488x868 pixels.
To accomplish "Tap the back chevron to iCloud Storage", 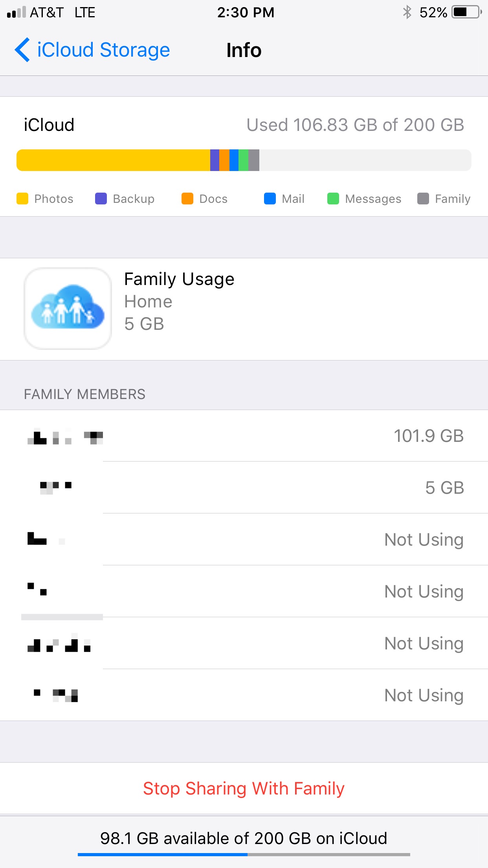I will point(22,50).
